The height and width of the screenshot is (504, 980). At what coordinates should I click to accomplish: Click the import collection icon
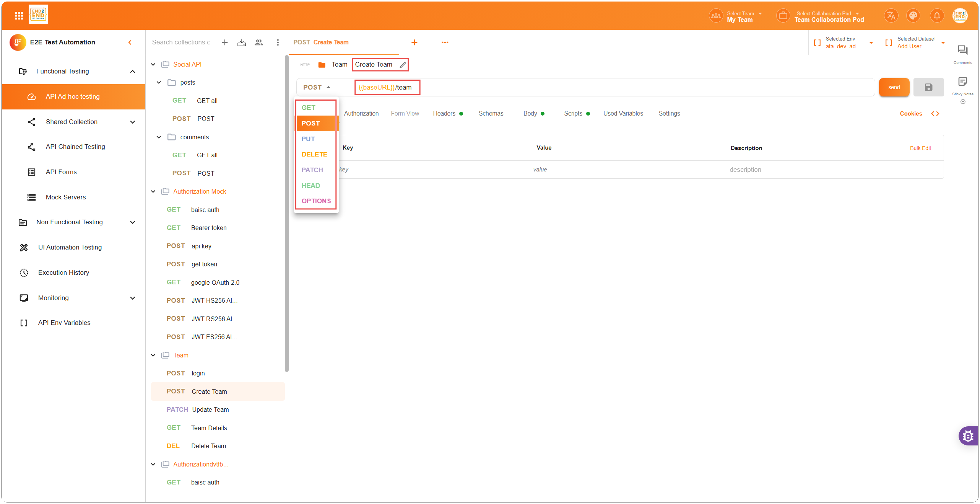(242, 42)
